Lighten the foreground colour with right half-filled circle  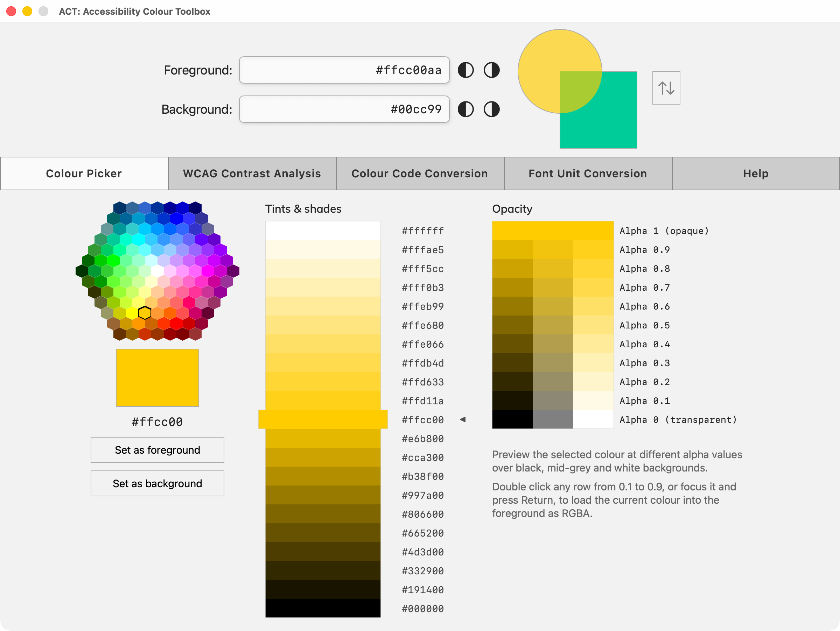[491, 70]
